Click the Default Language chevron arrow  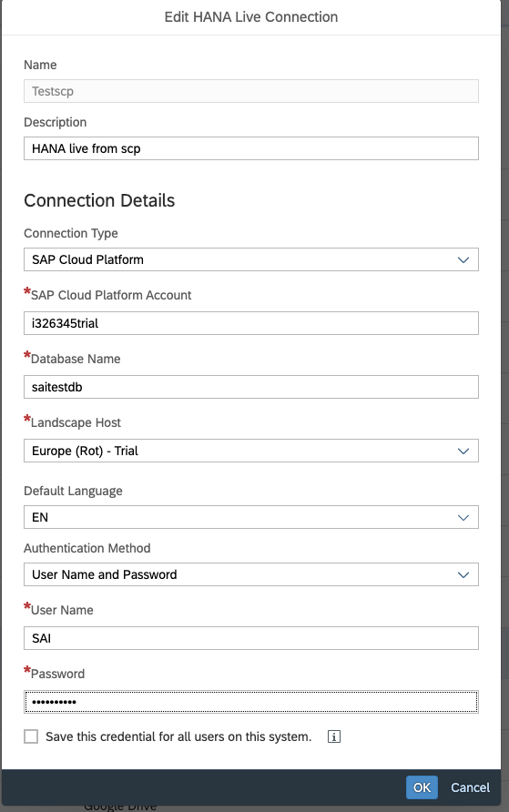(x=463, y=517)
